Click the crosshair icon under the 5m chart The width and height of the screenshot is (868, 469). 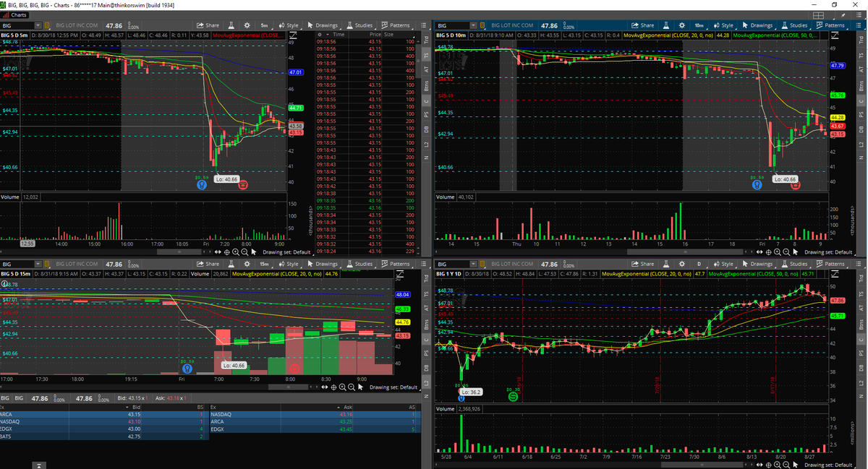tap(228, 251)
